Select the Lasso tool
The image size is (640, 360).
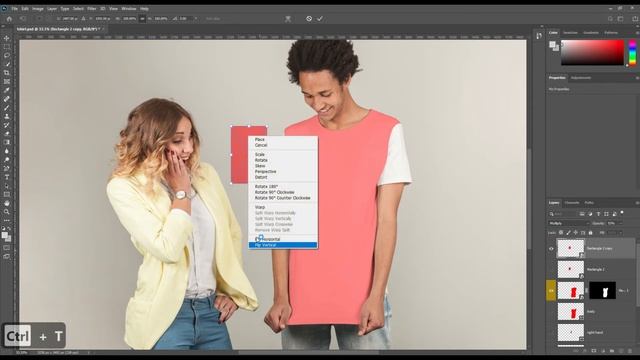7,56
